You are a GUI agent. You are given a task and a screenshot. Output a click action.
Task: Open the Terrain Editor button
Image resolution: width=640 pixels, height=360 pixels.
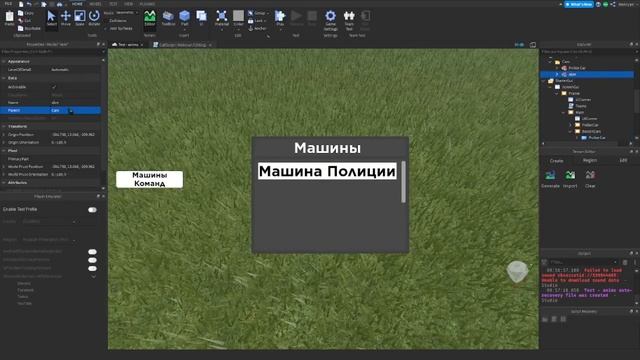point(150,18)
